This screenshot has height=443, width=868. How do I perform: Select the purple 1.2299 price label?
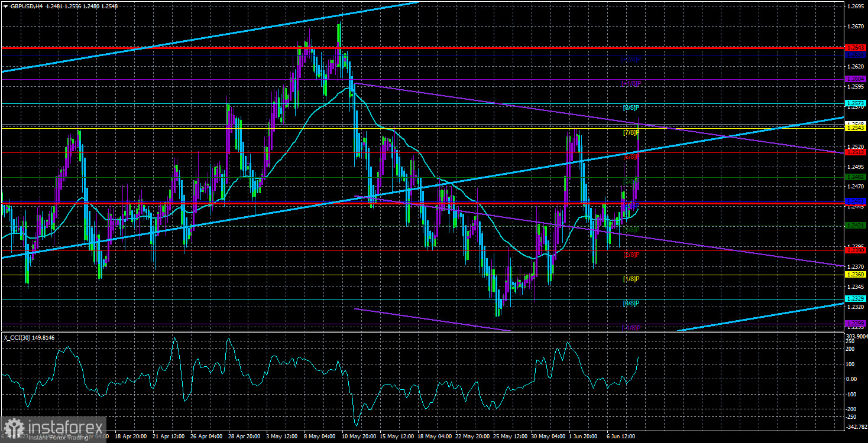click(x=855, y=324)
